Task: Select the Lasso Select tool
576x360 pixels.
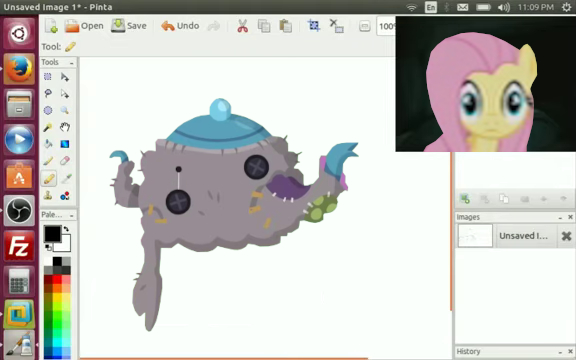Action: point(48,93)
